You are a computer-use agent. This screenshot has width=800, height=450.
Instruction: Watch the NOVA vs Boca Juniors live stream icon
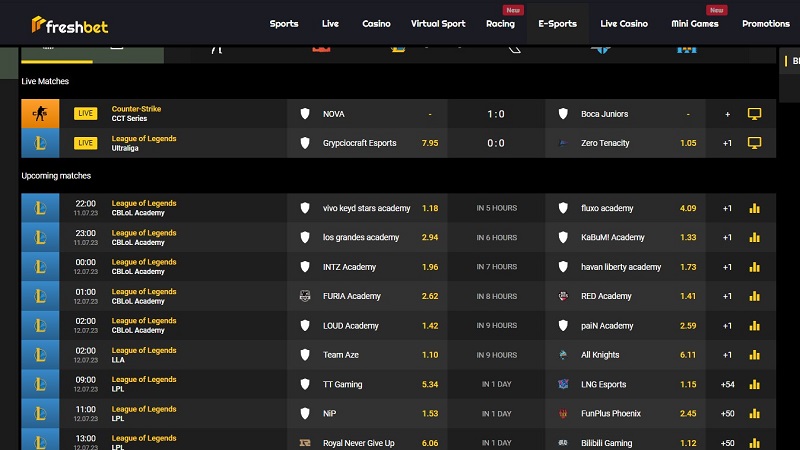[x=754, y=113]
